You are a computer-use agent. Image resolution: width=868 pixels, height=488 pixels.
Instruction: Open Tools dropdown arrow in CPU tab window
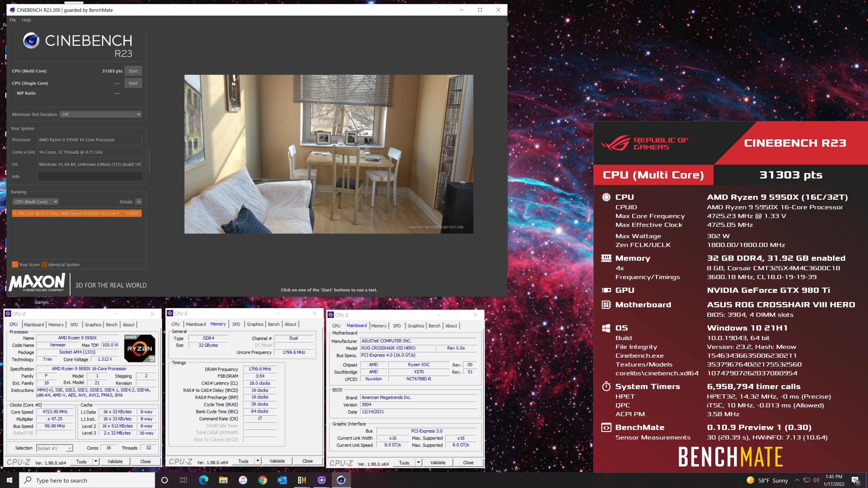point(96,461)
